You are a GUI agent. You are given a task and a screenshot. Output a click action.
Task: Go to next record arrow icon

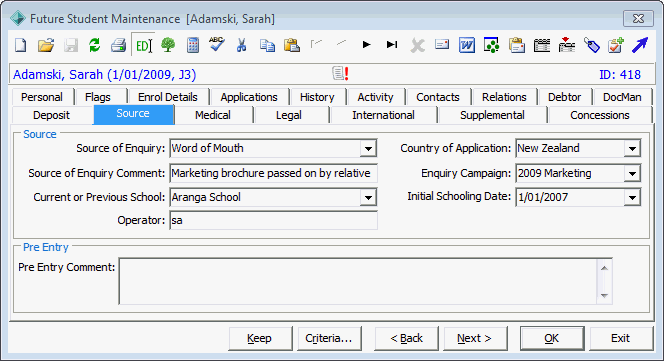(x=367, y=44)
